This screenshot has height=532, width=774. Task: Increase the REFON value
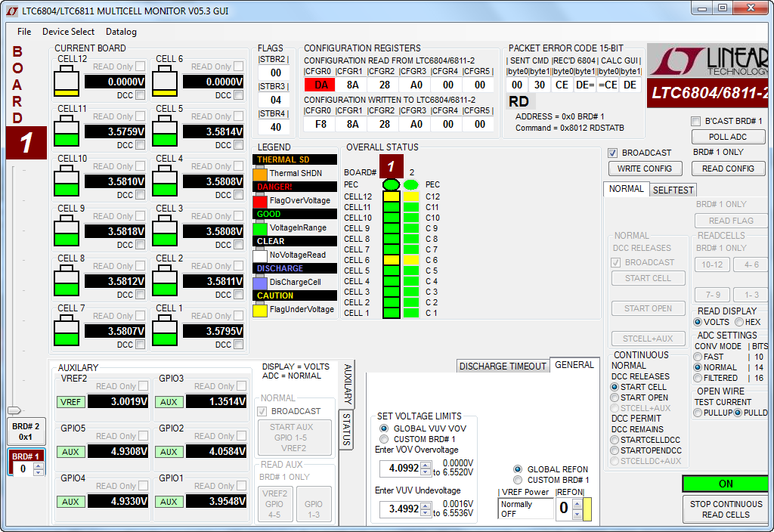click(577, 504)
